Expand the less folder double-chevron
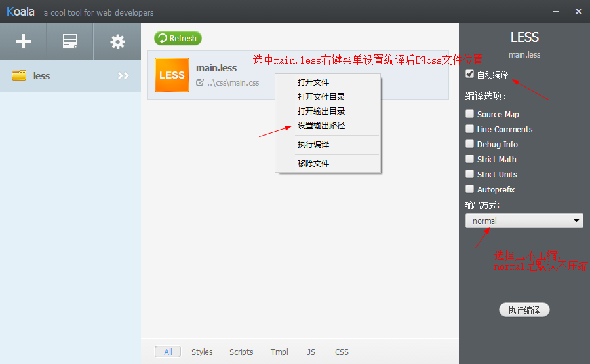Viewport: 590px width, 364px height. pyautogui.click(x=123, y=76)
